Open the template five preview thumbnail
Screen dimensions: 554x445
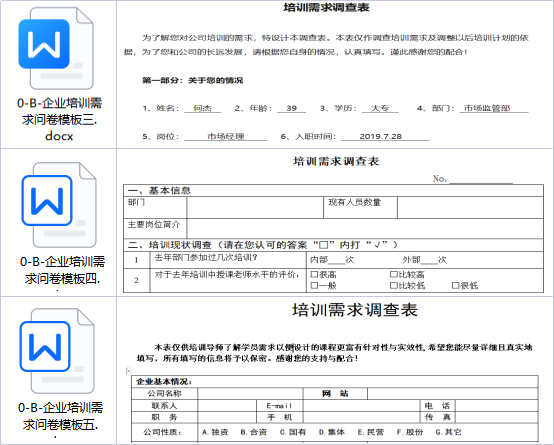click(335, 371)
